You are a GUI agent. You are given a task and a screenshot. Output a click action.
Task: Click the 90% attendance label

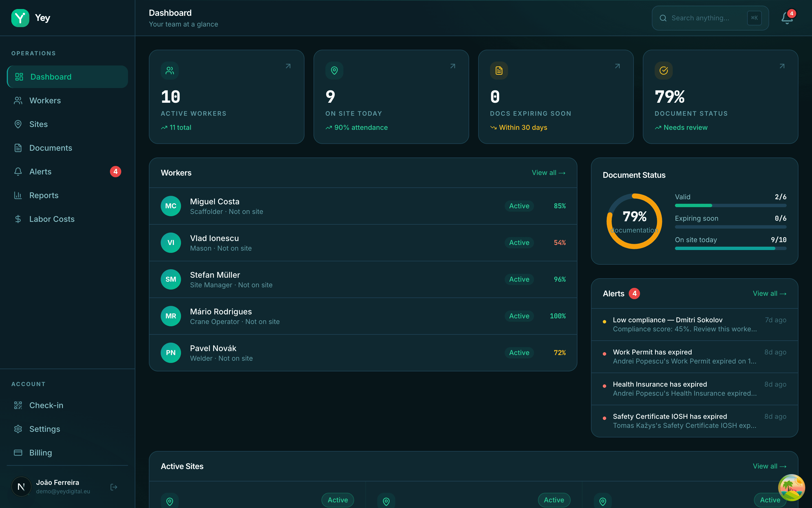(x=361, y=127)
